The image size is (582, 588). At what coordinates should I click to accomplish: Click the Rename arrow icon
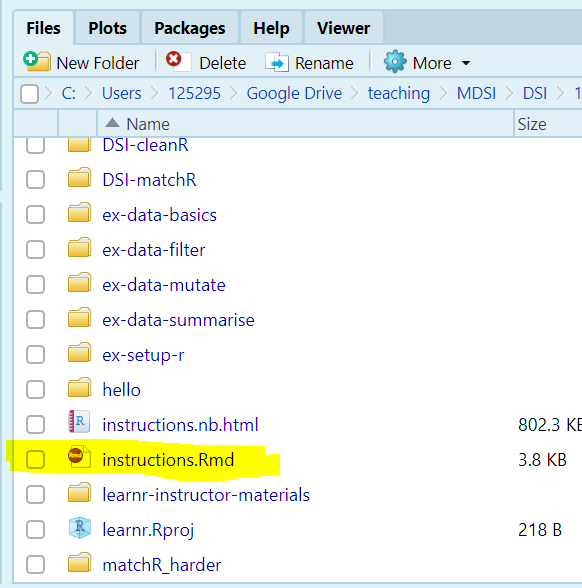pyautogui.click(x=277, y=62)
